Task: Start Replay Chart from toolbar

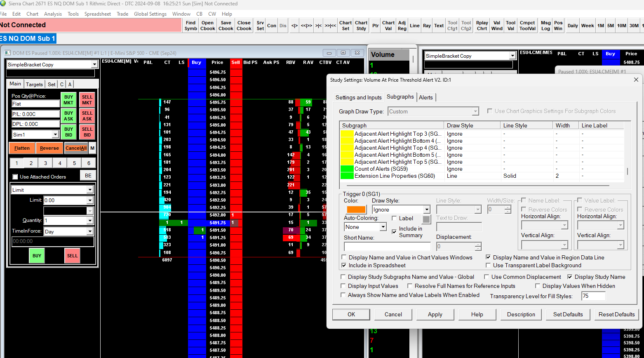Action: [x=482, y=26]
